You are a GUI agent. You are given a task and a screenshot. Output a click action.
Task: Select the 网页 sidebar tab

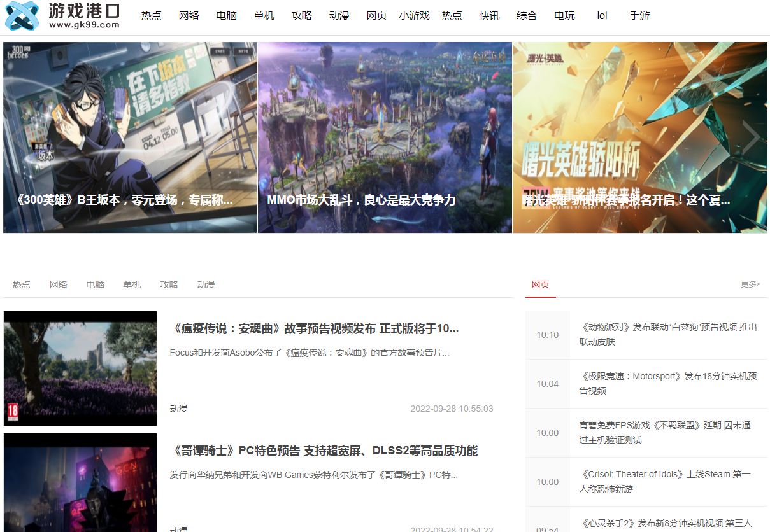pyautogui.click(x=540, y=284)
